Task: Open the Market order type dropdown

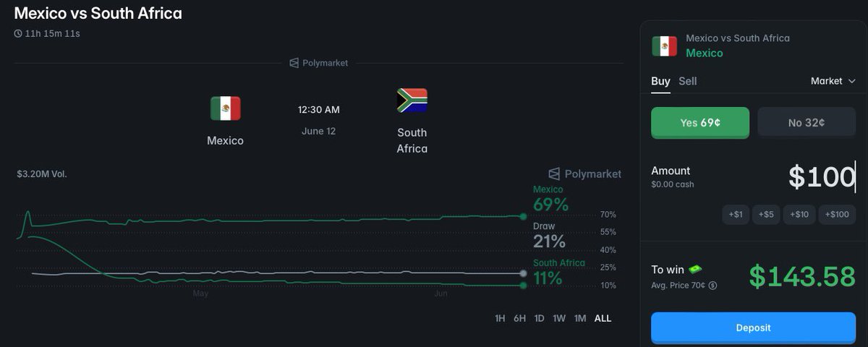Action: 833,81
